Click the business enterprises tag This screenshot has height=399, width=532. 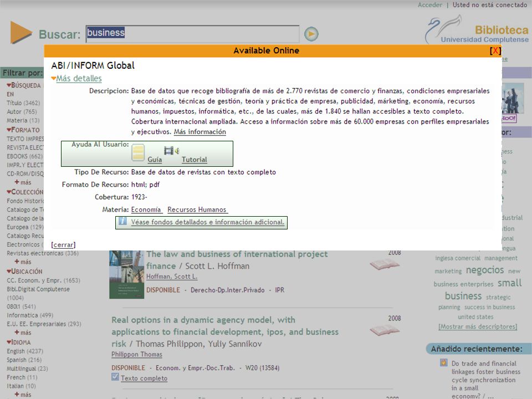pos(463,284)
